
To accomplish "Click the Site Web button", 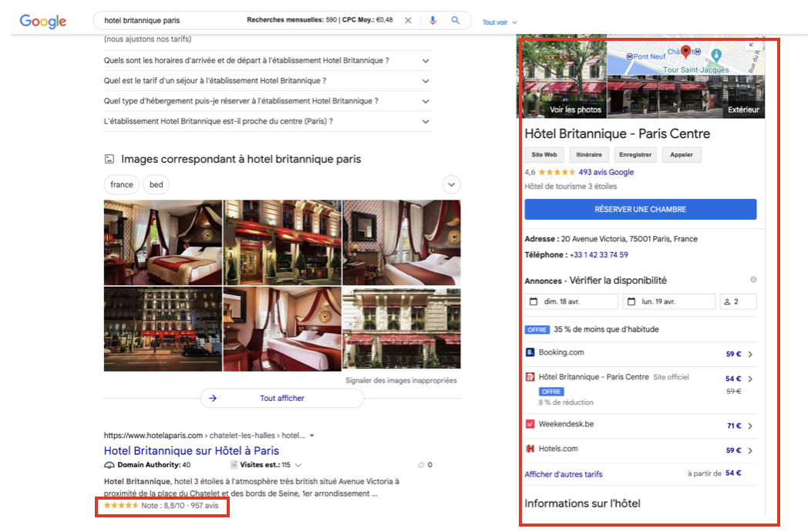I will (544, 155).
